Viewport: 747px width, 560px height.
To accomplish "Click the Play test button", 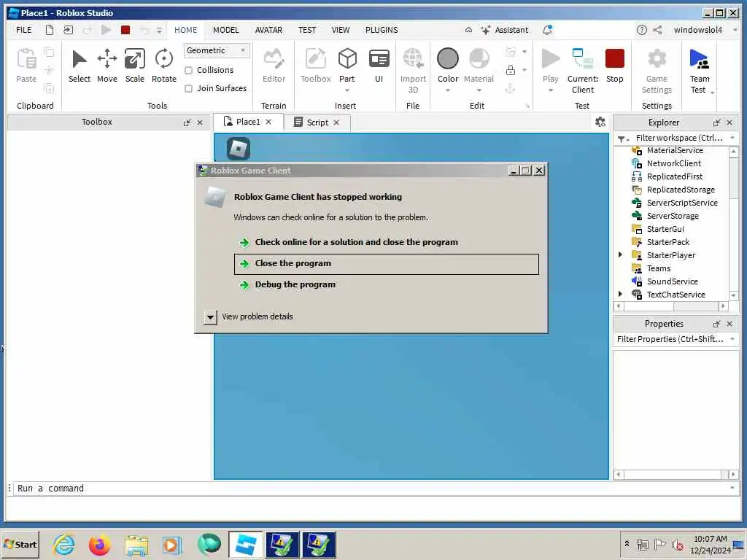I will click(551, 66).
